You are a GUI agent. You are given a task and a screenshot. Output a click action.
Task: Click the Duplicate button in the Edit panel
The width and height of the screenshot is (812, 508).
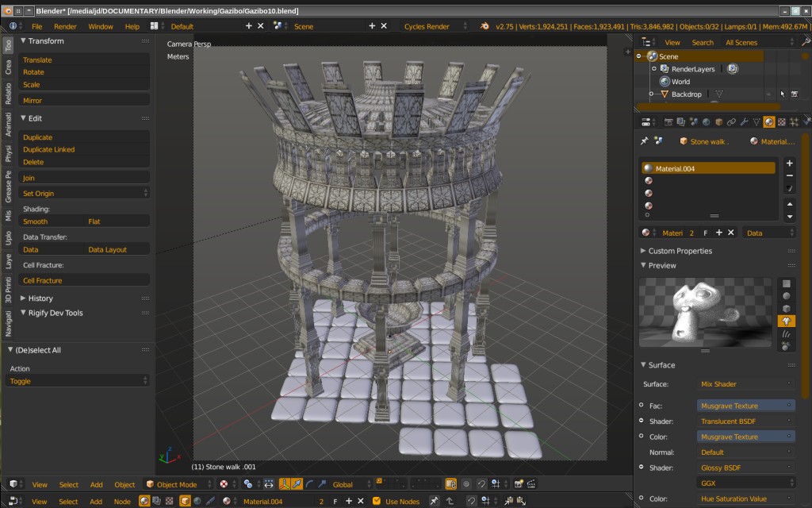(83, 137)
